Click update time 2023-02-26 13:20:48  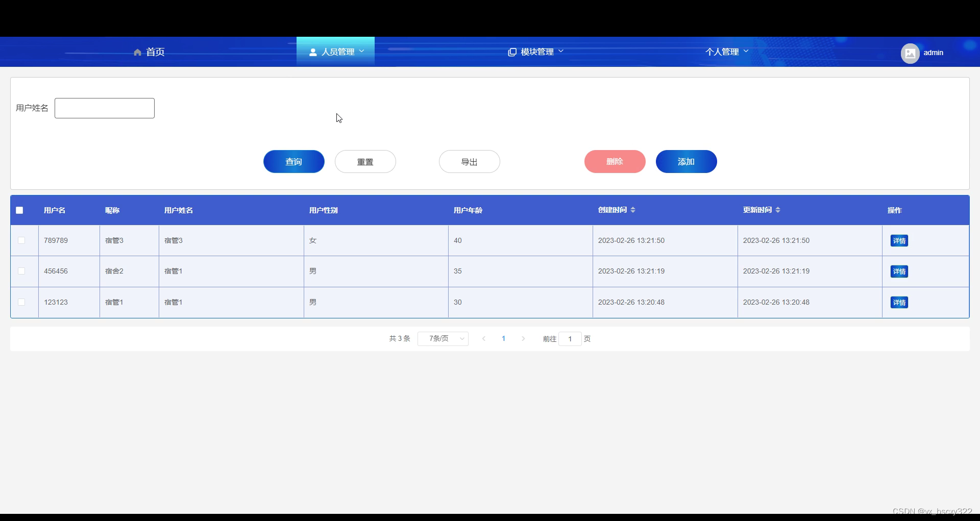tap(776, 302)
